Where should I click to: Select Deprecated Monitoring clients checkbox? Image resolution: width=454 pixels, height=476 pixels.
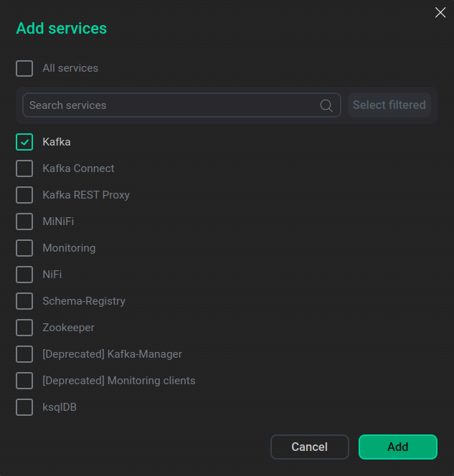coord(24,381)
